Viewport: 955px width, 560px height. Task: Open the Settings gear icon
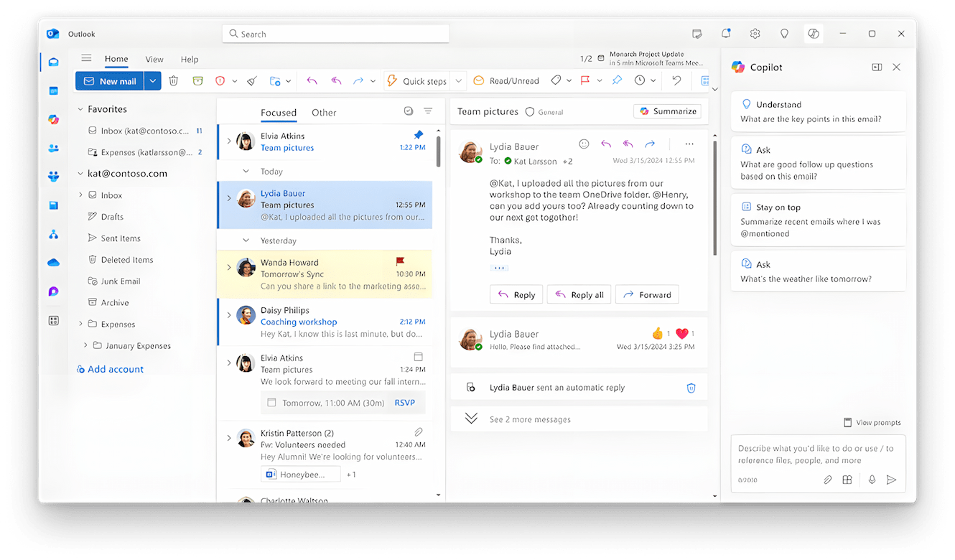pyautogui.click(x=755, y=34)
